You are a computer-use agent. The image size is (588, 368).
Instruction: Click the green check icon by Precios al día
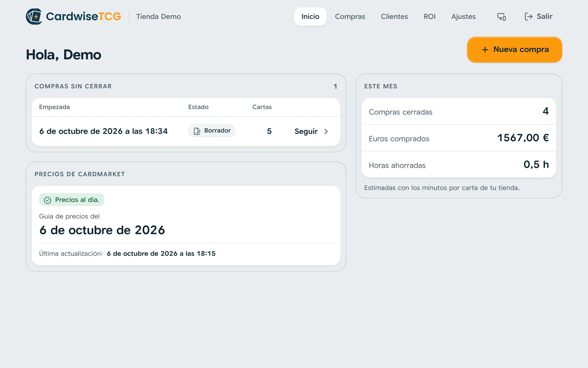(47, 200)
